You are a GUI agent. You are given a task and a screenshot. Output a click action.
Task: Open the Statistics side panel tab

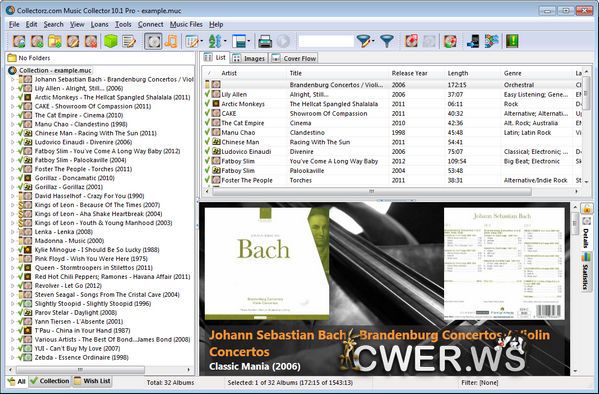(586, 272)
